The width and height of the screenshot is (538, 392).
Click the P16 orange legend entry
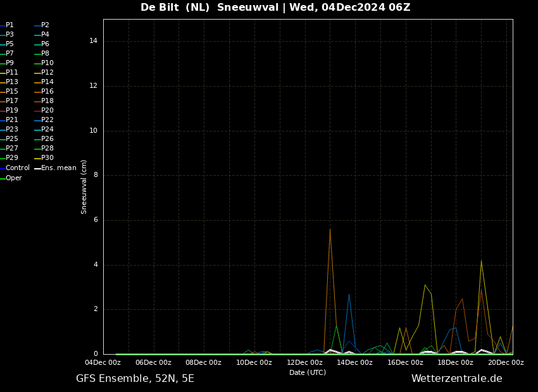[x=47, y=92]
